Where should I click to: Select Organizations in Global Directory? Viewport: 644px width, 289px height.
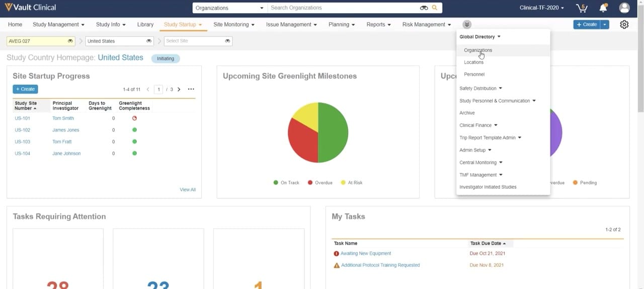pyautogui.click(x=478, y=50)
